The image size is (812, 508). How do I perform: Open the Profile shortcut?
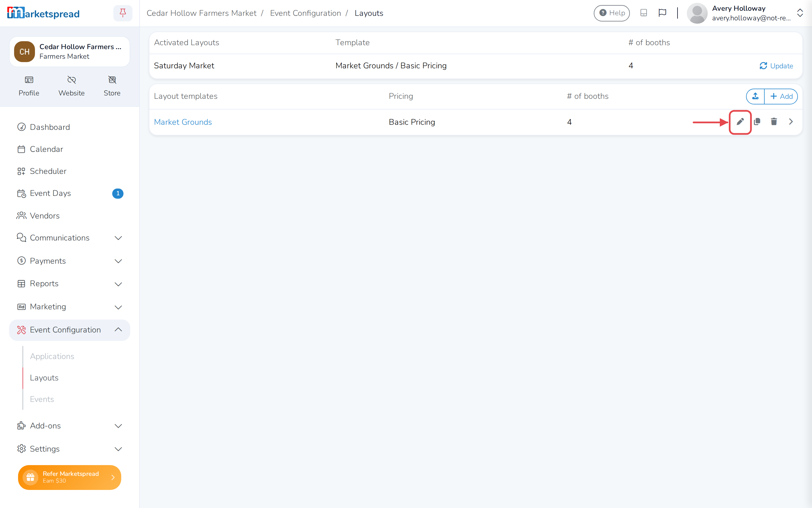coord(29,86)
